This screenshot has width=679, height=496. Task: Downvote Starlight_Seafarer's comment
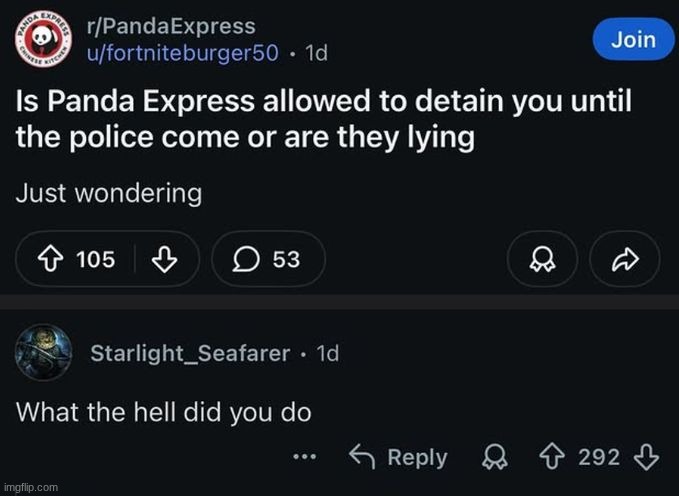(x=646, y=457)
